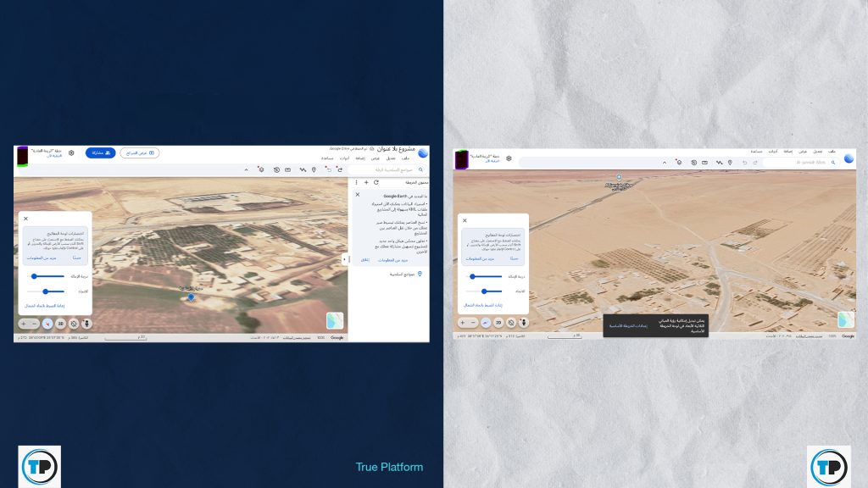Open the مساعدة menu in left window
Image resolution: width=868 pixels, height=488 pixels.
tap(327, 158)
